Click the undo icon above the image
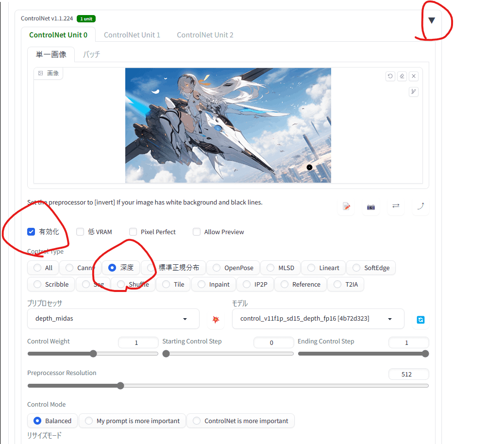Screen dimensions: 504x444 pyautogui.click(x=390, y=76)
